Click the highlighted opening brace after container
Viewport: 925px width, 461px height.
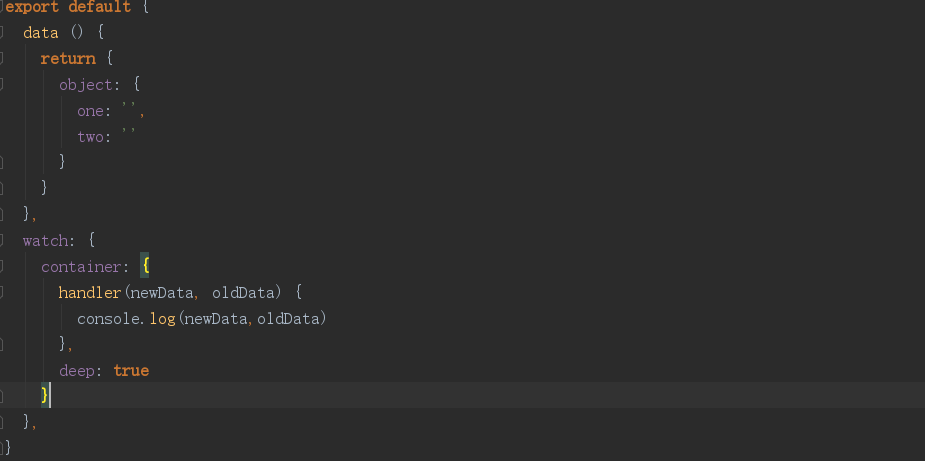click(x=145, y=267)
